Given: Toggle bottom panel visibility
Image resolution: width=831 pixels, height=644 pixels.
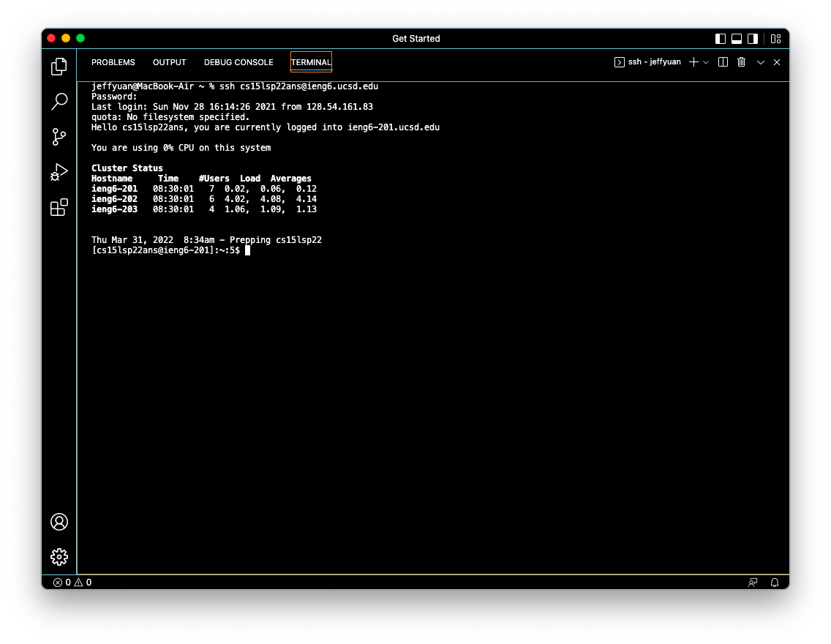Looking at the screenshot, I should pyautogui.click(x=737, y=39).
